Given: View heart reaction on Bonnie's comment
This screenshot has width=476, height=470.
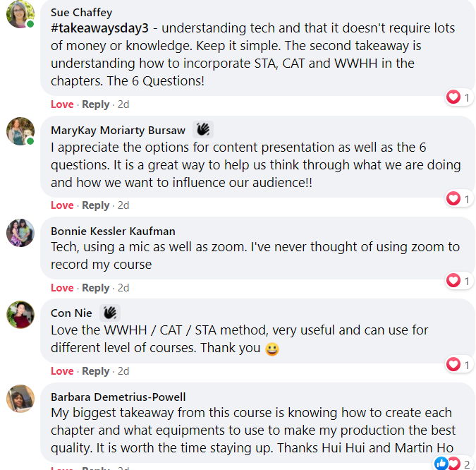Looking at the screenshot, I should (459, 281).
